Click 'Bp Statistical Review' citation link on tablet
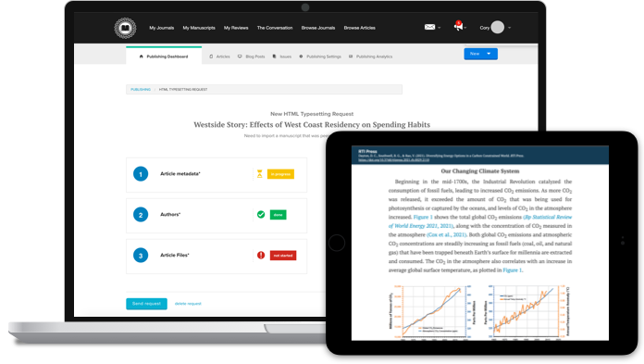 click(x=549, y=217)
